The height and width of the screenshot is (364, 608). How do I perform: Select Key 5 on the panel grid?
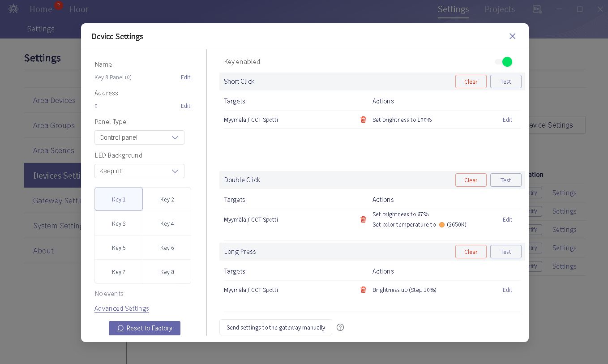point(119,248)
